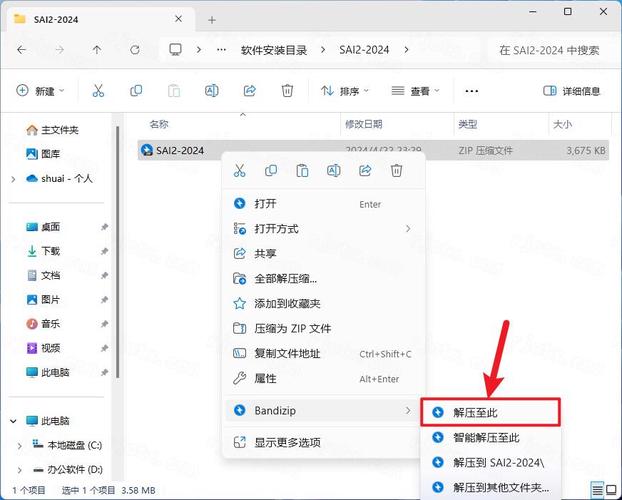Toggle the 详细信息 details pane
Screen dimensions: 622x500
click(571, 91)
